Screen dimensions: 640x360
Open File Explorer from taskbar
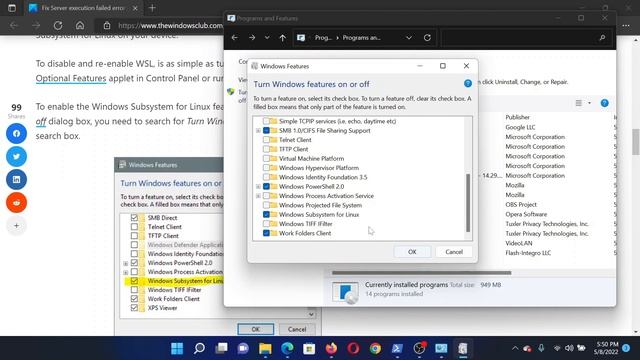[x=265, y=348]
